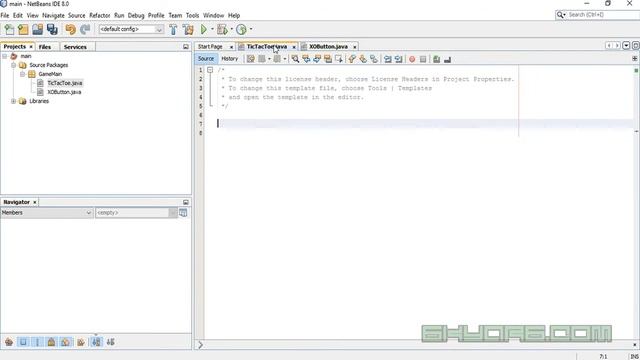The height and width of the screenshot is (360, 640).
Task: Toggle Sort by Source in Navigator
Action: [x=111, y=342]
